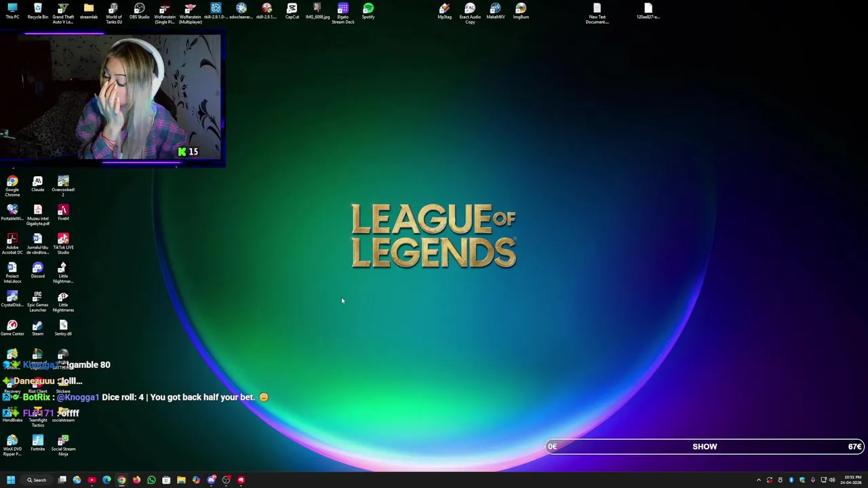Open Game Center shortcut

tap(12, 328)
